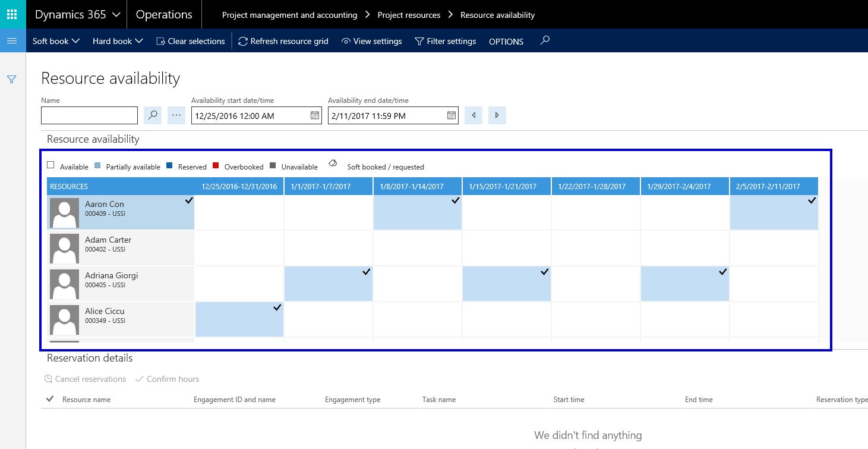Image resolution: width=868 pixels, height=449 pixels.
Task: Uncheck Alice Ciccu's 12/25/2016-12/31/2016 cell
Action: [239, 319]
